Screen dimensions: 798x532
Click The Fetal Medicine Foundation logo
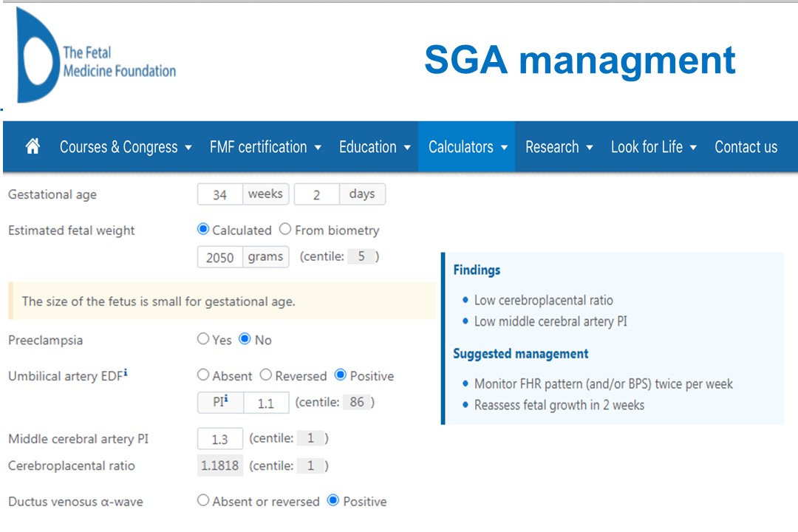click(96, 57)
